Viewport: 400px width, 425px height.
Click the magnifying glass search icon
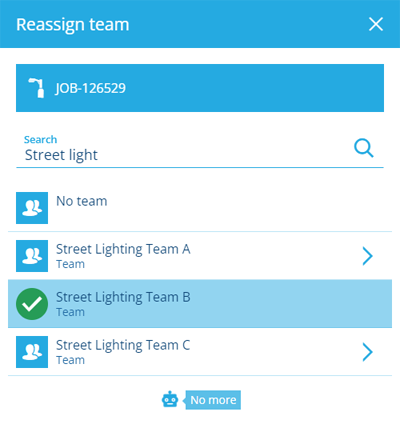(364, 148)
